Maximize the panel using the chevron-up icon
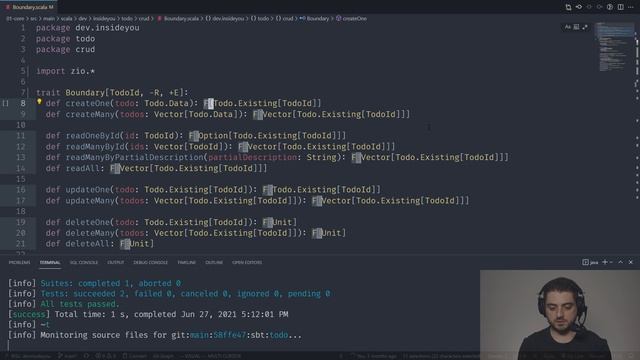This screenshot has height=360, width=640. pyautogui.click(x=620, y=262)
